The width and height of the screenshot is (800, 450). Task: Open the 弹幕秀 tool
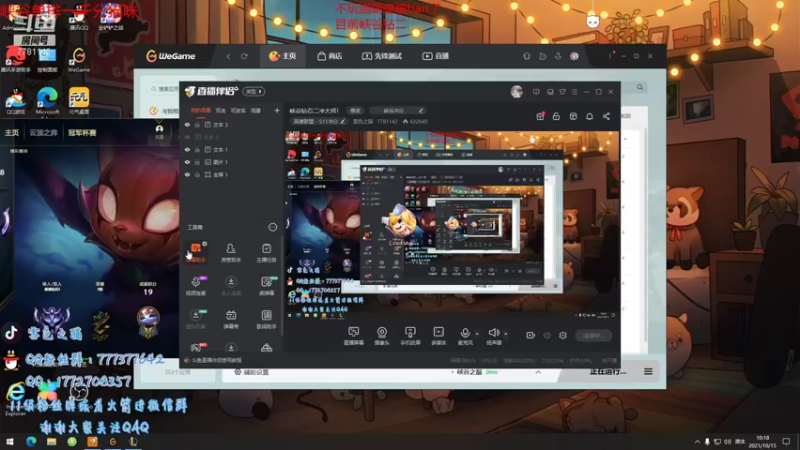[231, 319]
